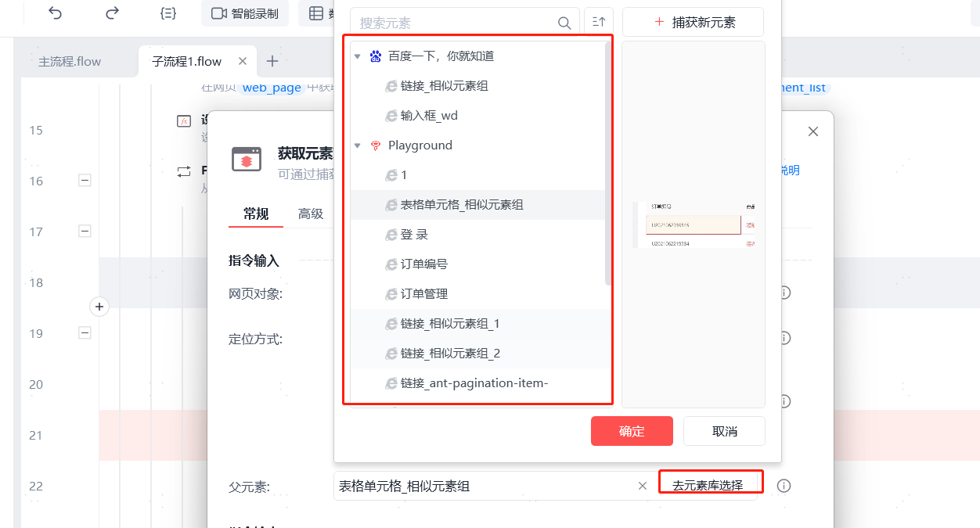980x528 pixels.
Task: Click 捕获新元素 capture button
Action: 693,22
